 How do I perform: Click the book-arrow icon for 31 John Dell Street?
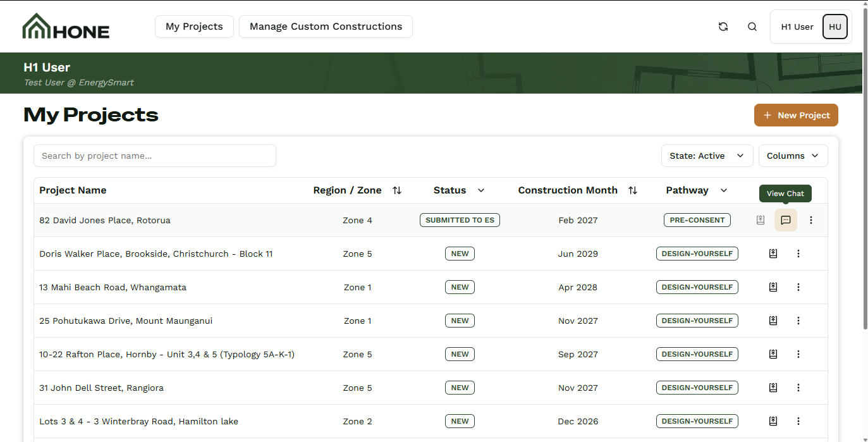click(773, 388)
